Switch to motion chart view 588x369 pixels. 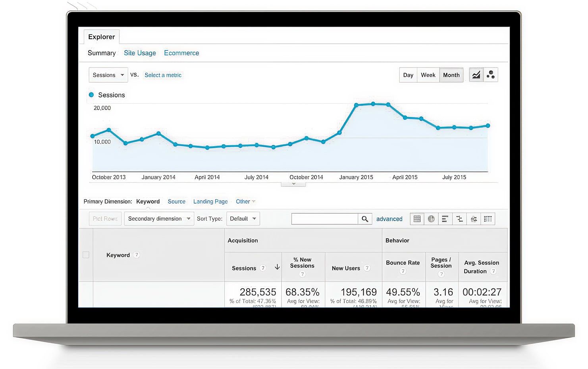tap(491, 75)
